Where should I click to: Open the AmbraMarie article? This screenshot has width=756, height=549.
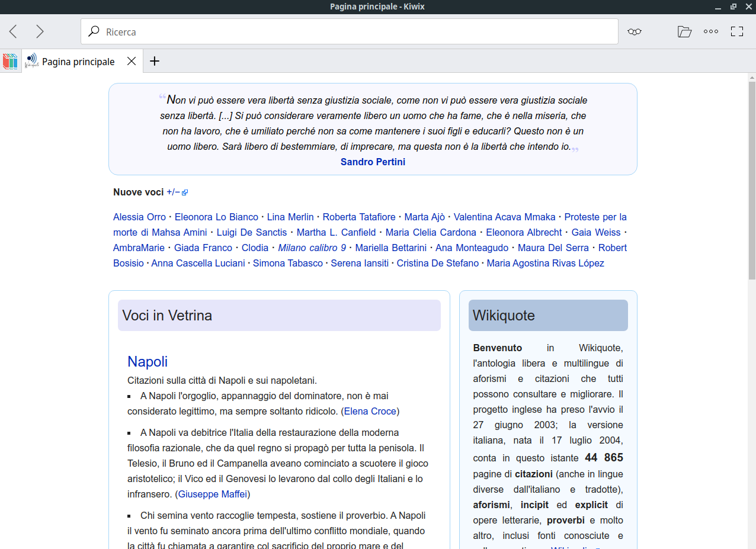pyautogui.click(x=139, y=248)
